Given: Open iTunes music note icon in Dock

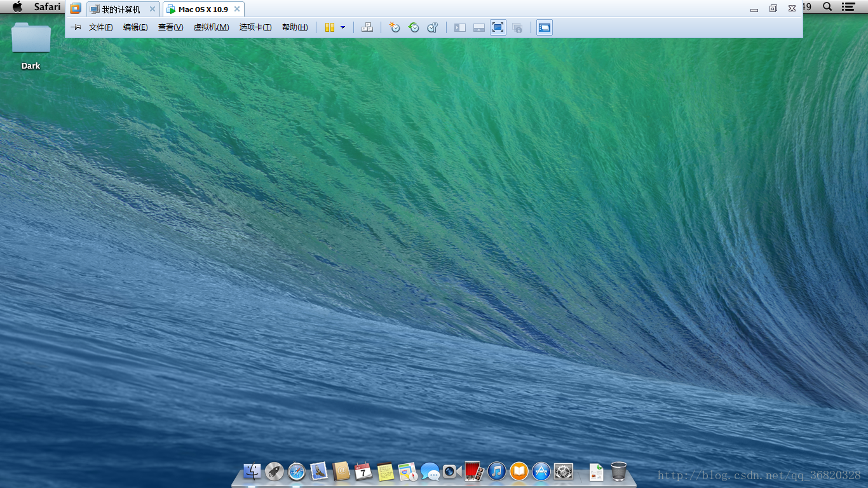Looking at the screenshot, I should tap(497, 471).
